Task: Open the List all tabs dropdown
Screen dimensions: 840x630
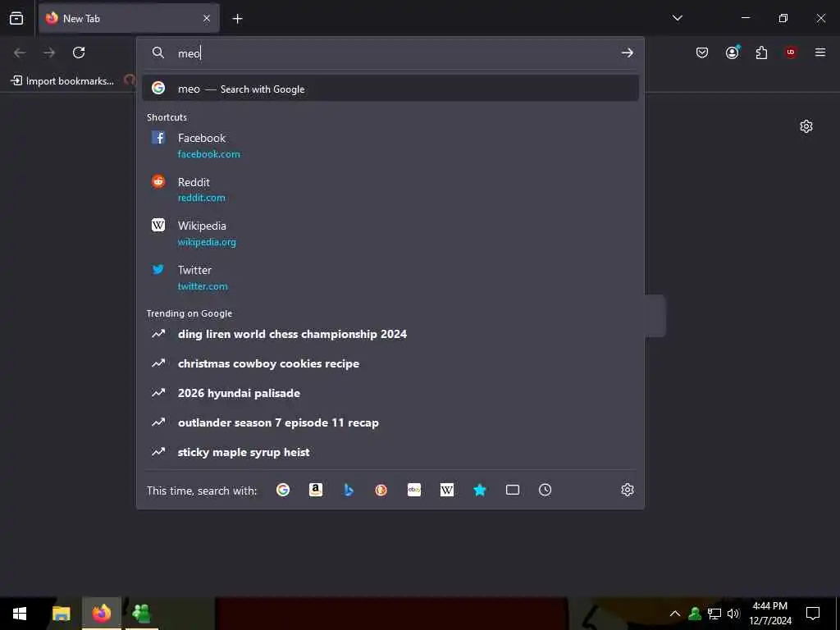Action: [x=677, y=18]
